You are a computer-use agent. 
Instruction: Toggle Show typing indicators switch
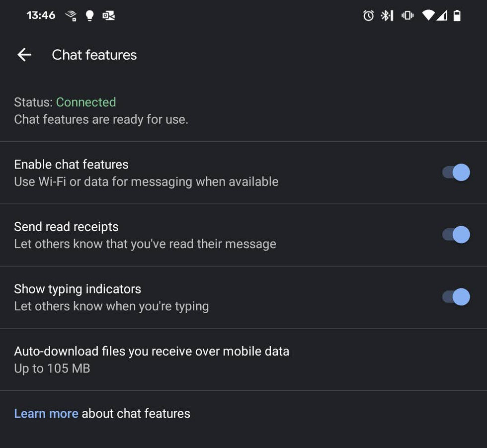[x=456, y=297]
